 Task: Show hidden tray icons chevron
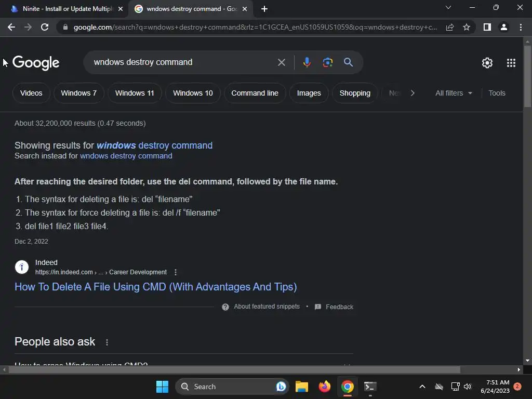[x=422, y=387]
